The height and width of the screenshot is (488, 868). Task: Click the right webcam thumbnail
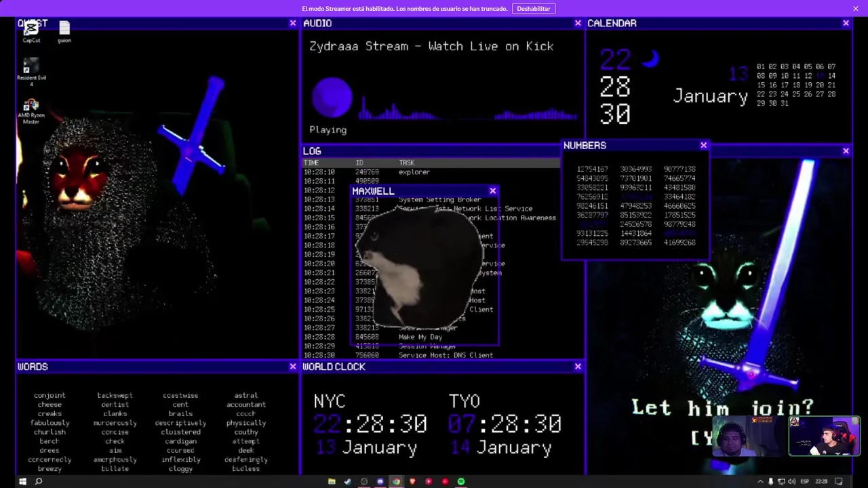(824, 436)
